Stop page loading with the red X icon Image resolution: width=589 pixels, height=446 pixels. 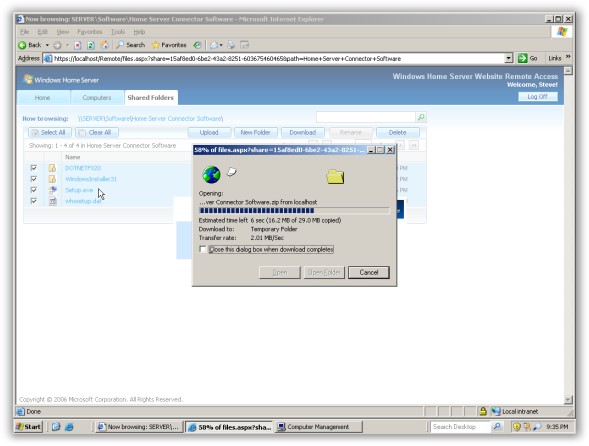point(77,45)
